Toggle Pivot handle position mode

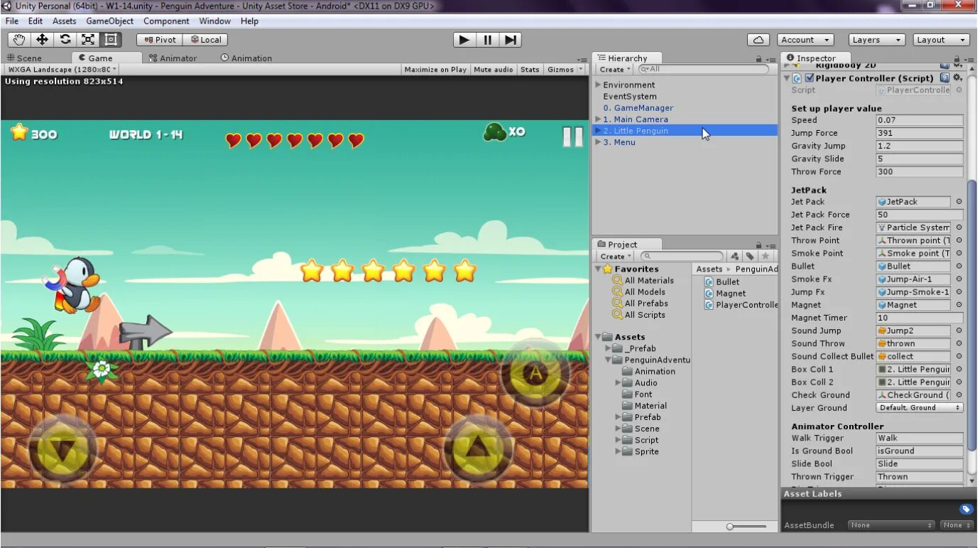tap(160, 40)
